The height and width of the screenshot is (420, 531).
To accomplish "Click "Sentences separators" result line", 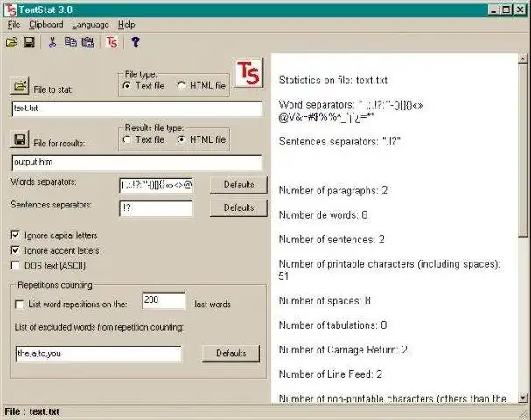I will tap(339, 142).
